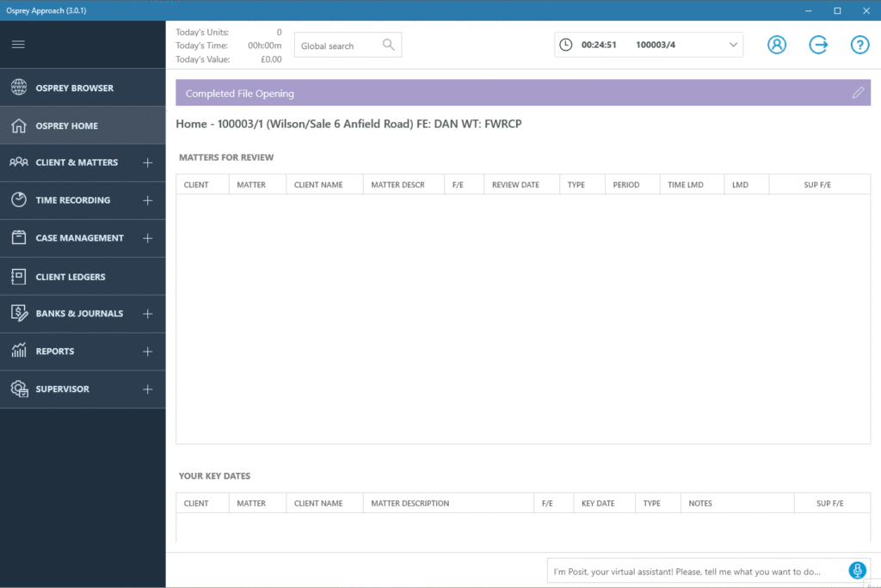The image size is (881, 588).
Task: Open Osprey Browser menu item
Action: [83, 88]
